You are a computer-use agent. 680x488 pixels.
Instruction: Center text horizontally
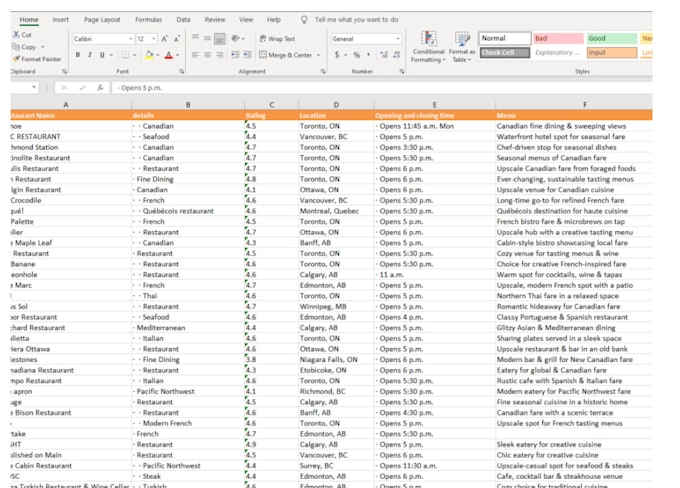click(x=208, y=55)
